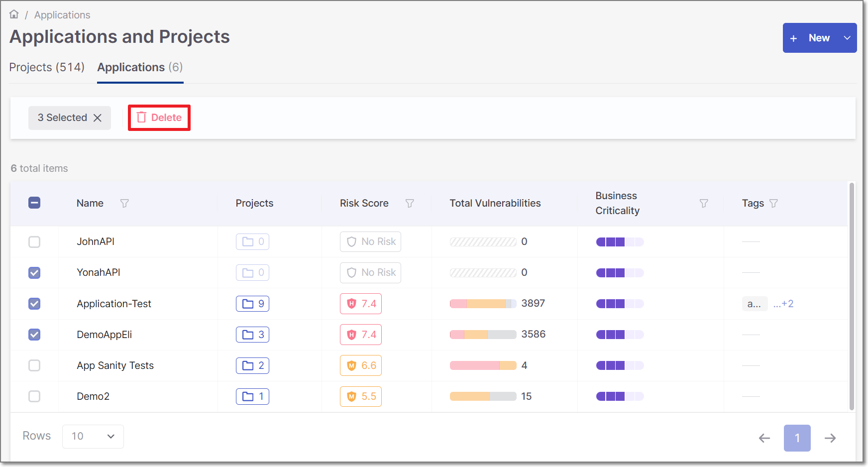Click the select-all checkbox in the table header
This screenshot has height=467, width=868.
click(x=34, y=203)
